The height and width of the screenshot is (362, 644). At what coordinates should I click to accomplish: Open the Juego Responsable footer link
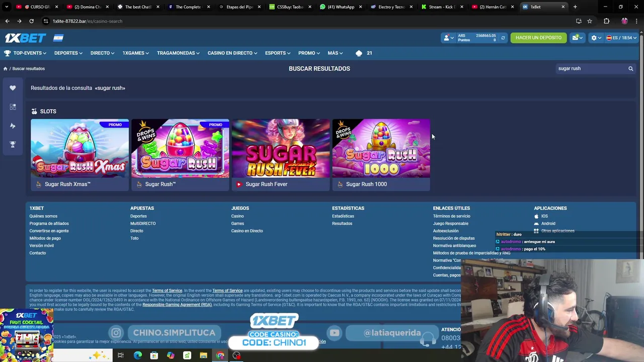450,224
